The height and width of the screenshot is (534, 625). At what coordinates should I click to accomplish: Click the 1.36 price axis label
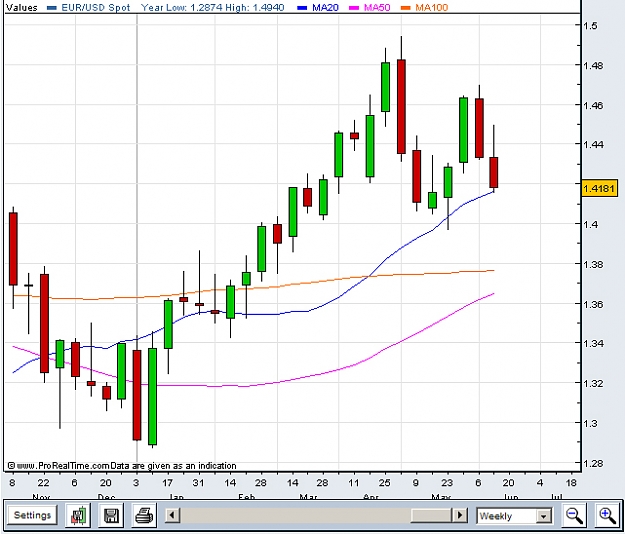(x=593, y=304)
